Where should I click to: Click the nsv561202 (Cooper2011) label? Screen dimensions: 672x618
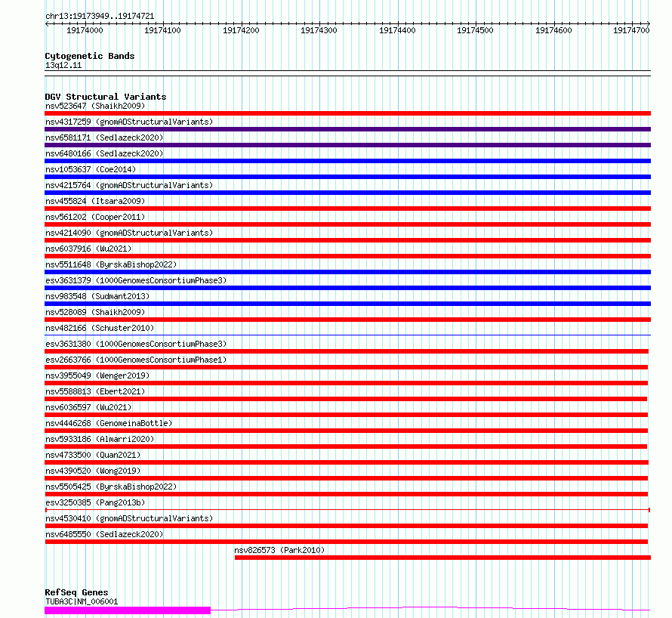coord(95,217)
